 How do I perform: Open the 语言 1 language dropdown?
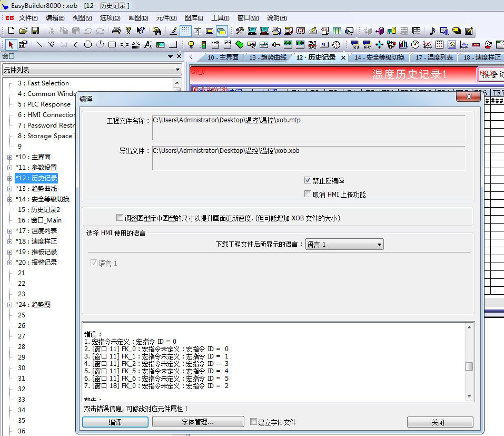[344, 245]
